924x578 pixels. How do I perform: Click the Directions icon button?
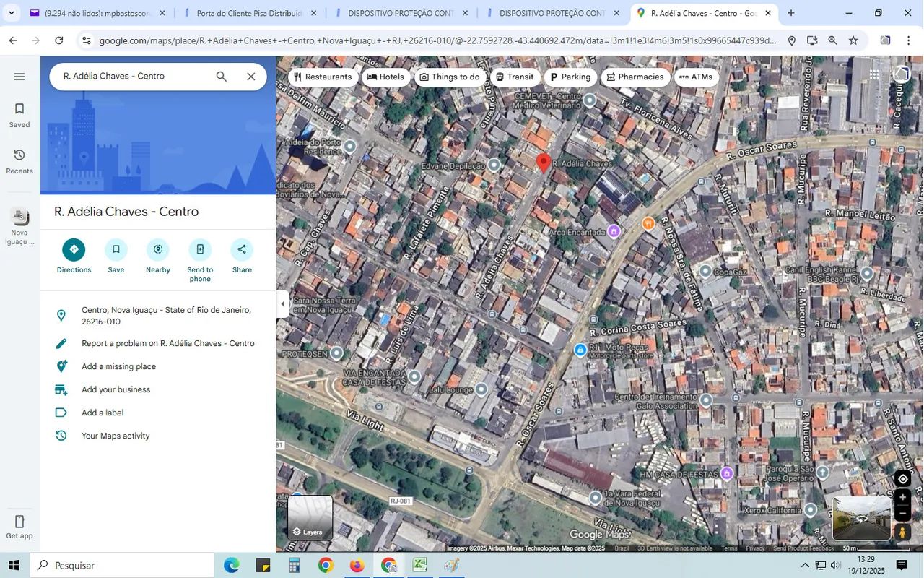tap(74, 250)
